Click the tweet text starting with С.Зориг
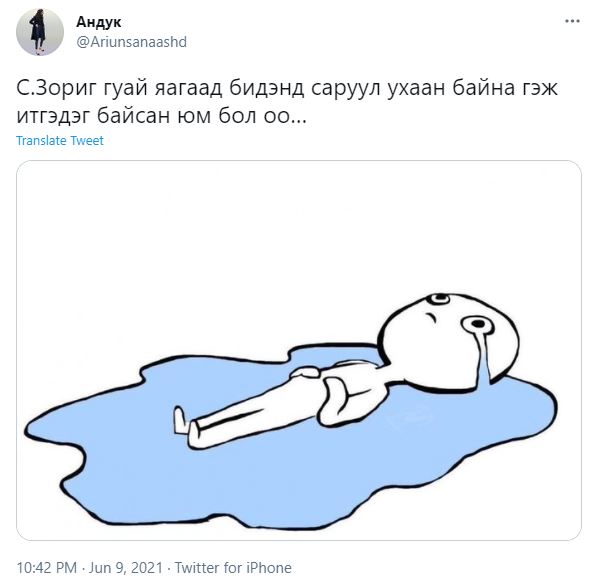The height and width of the screenshot is (587, 593). tap(287, 101)
